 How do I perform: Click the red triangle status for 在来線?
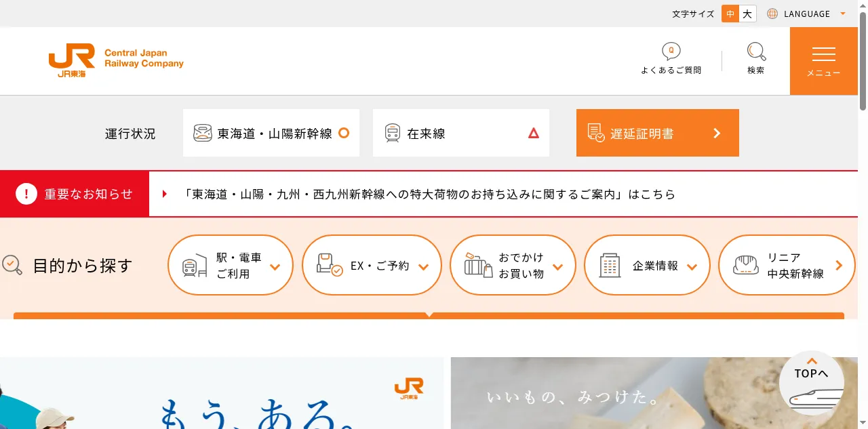tap(534, 133)
